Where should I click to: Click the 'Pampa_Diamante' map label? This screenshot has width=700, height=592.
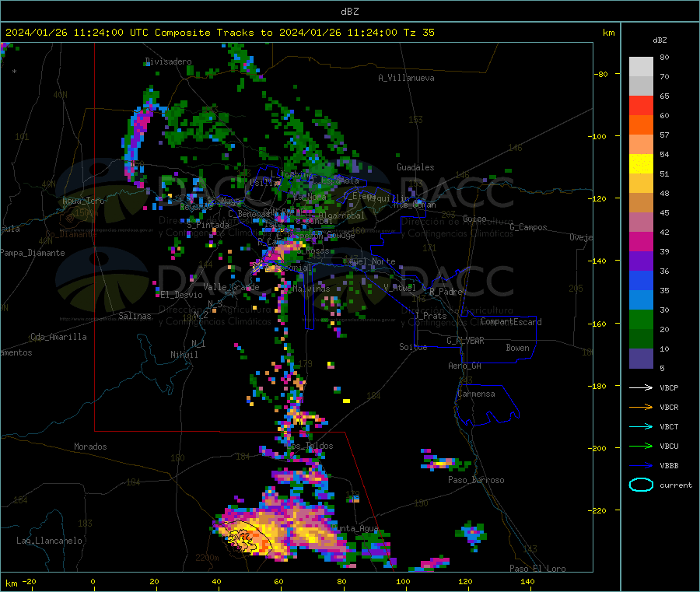coord(32,253)
